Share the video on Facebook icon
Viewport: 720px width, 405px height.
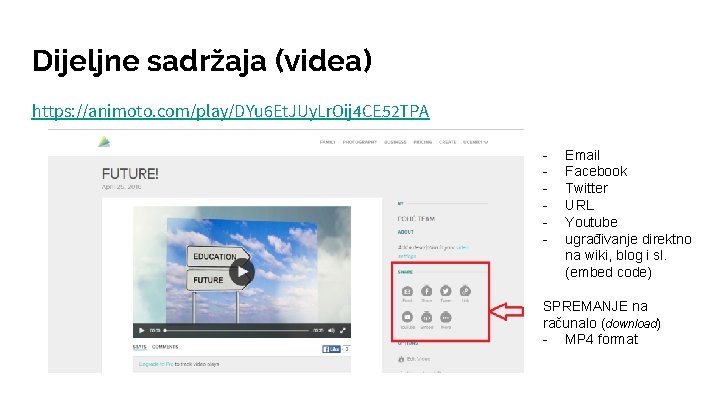coord(427,291)
